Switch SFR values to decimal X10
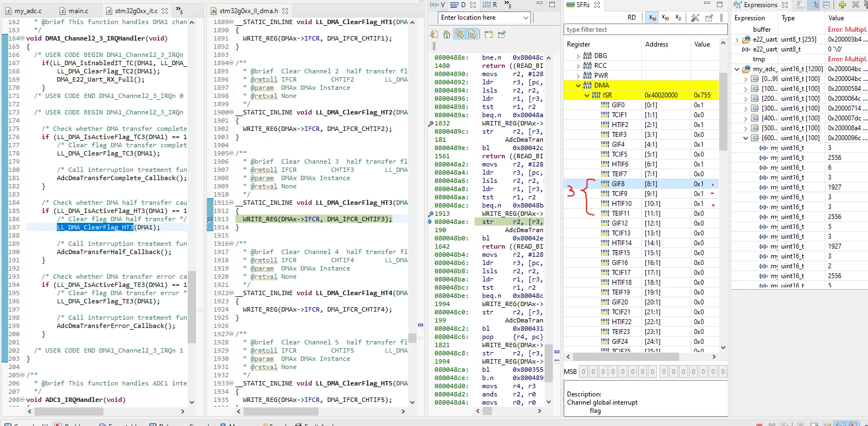 (x=665, y=18)
